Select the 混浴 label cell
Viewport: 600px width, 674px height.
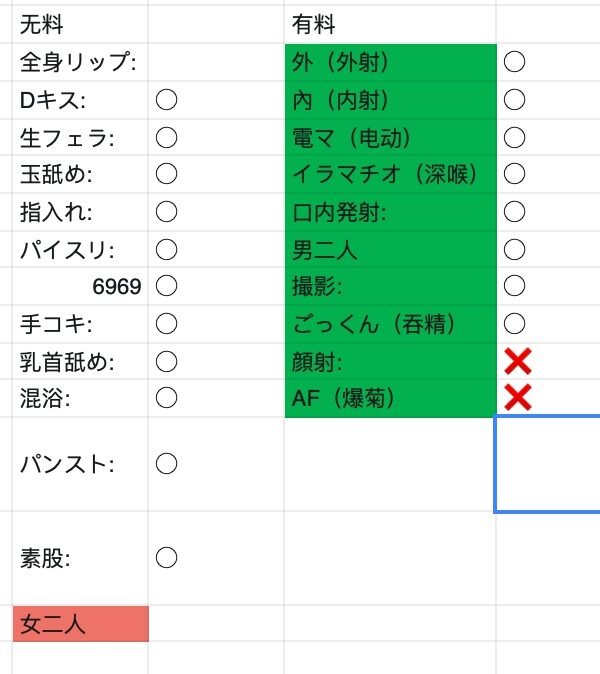[80, 398]
